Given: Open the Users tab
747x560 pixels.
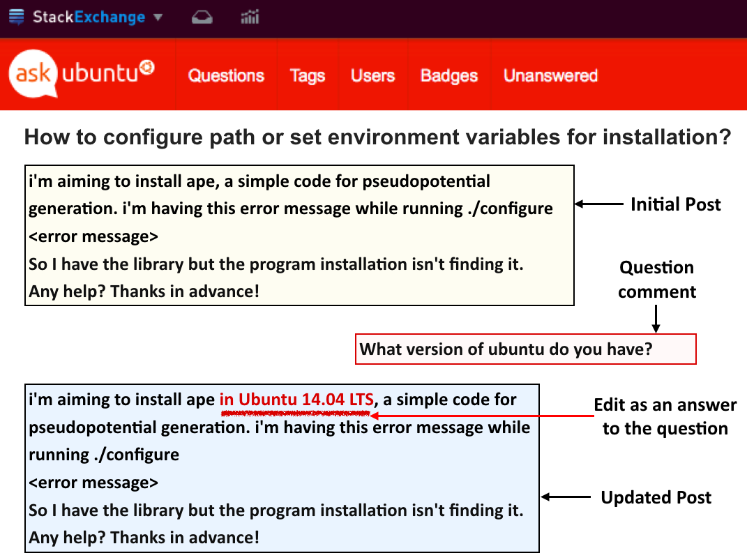Looking at the screenshot, I should coord(373,75).
